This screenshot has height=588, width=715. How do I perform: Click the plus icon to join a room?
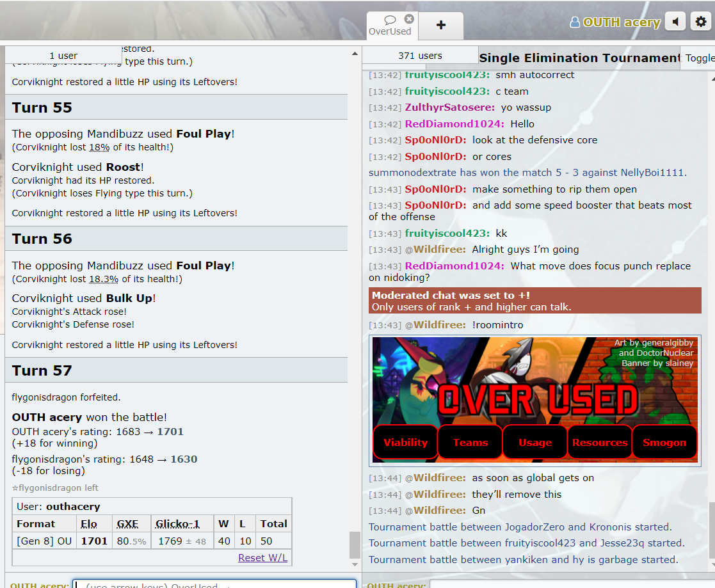[440, 25]
